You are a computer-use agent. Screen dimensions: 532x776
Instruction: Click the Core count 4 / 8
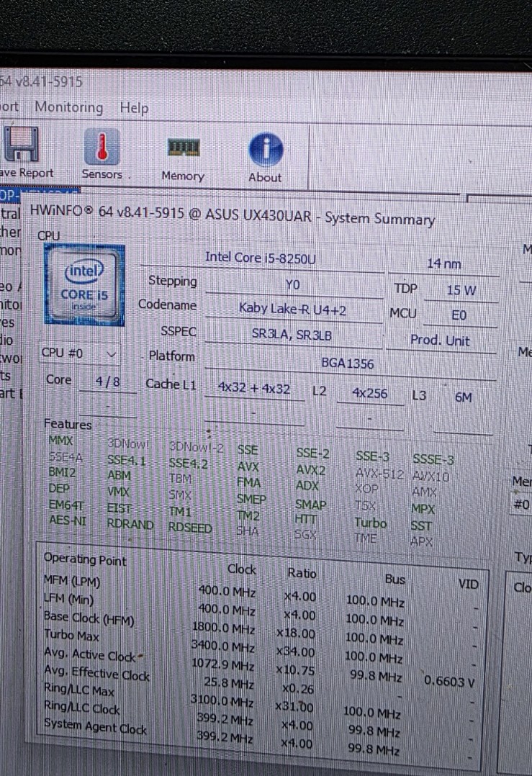click(x=107, y=382)
